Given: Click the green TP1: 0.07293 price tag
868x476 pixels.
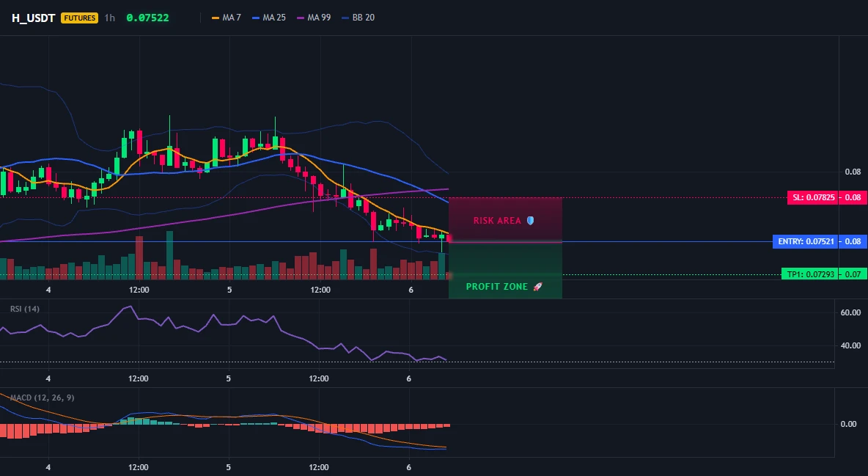Looking at the screenshot, I should (x=810, y=274).
